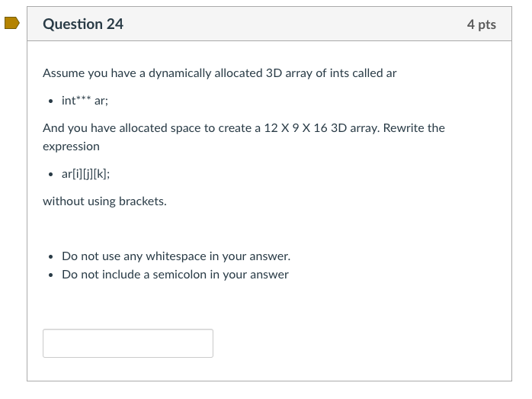Click the "4 pts" score label
The width and height of the screenshot is (532, 399).
pyautogui.click(x=481, y=24)
